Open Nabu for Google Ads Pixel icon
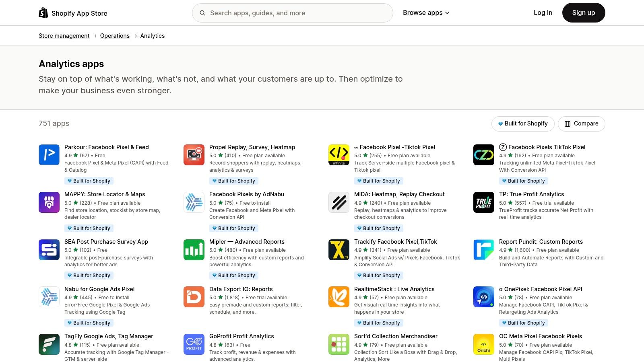This screenshot has width=644, height=362. pyautogui.click(x=49, y=297)
